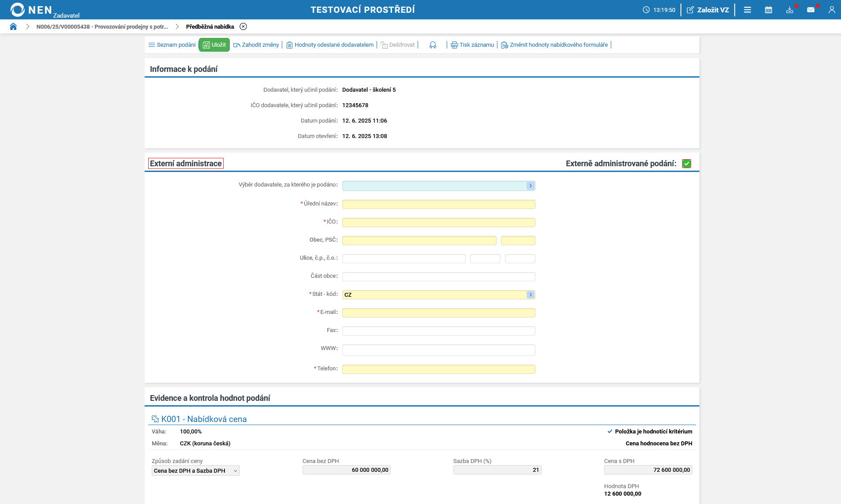Image resolution: width=841 pixels, height=504 pixels.
Task: Click Tisk záznamu toolbar item
Action: 472,45
